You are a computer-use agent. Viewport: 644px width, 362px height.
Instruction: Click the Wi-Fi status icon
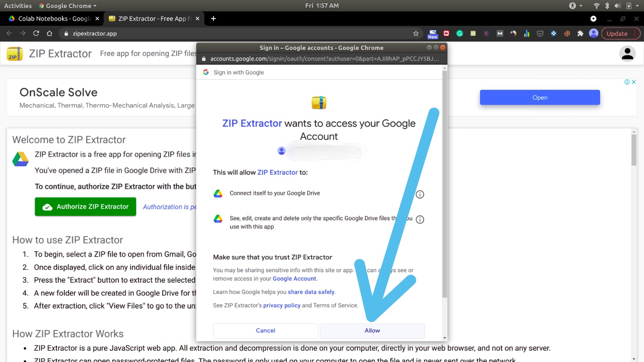click(x=596, y=6)
